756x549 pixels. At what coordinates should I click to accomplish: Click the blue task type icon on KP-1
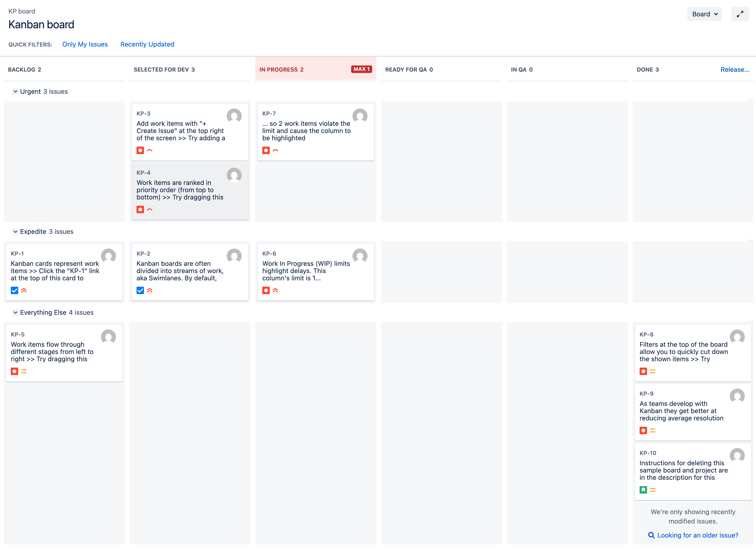[14, 290]
